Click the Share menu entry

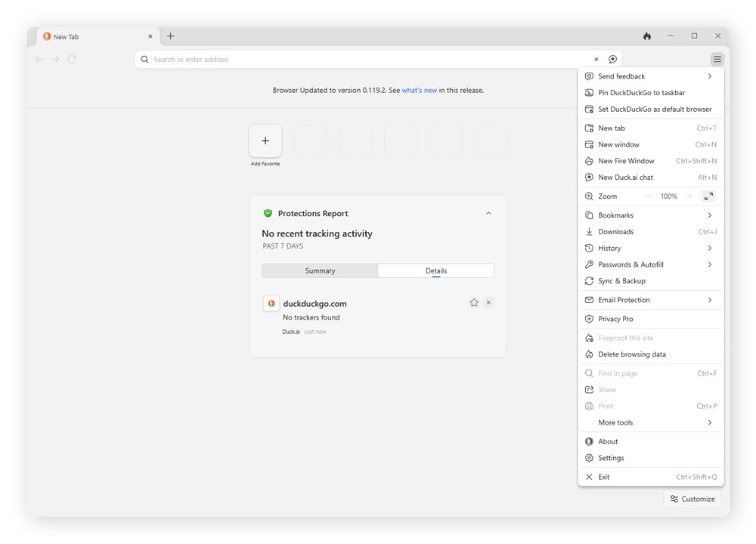(651, 390)
